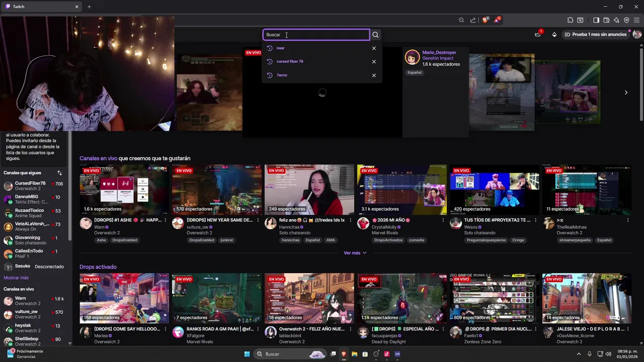
Task: Open heyslak in live channels sidebar
Action: (33, 328)
